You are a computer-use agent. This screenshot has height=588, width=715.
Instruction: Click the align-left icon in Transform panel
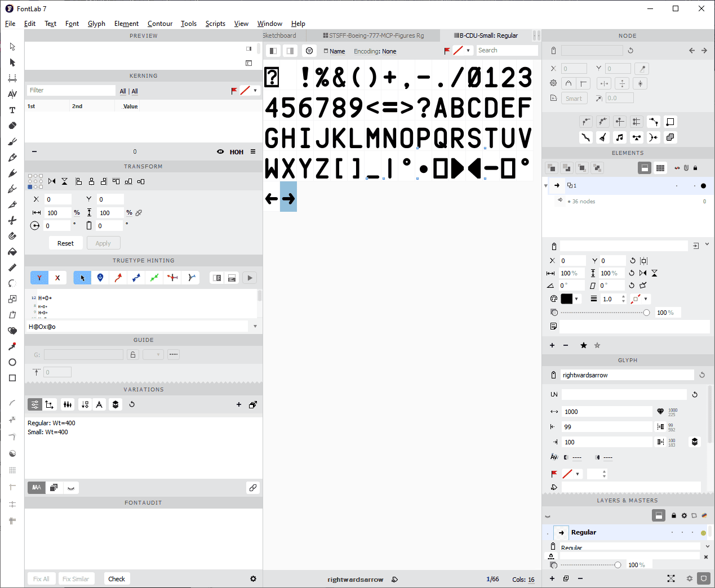[79, 181]
